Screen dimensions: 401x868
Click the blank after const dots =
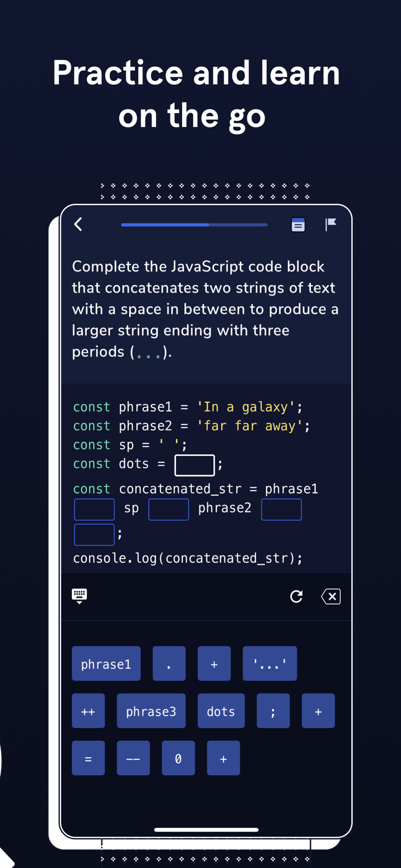[x=194, y=465]
